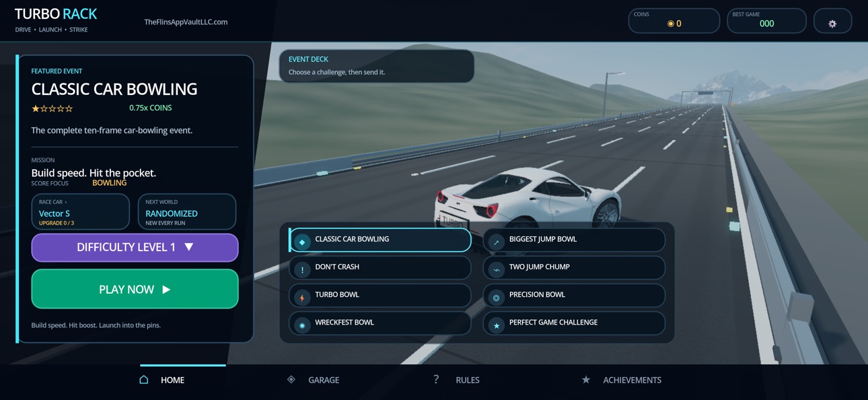
Task: Switch to the Home tab
Action: tap(162, 380)
